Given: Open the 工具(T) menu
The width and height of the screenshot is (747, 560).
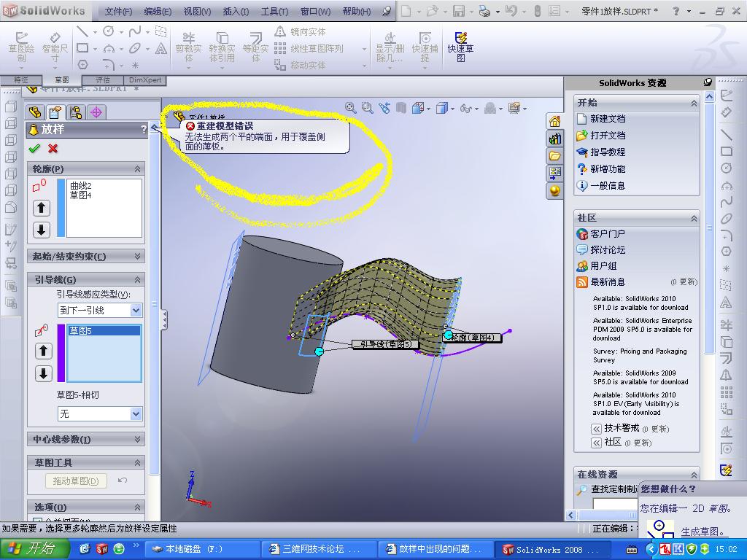Looking at the screenshot, I should click(x=274, y=11).
